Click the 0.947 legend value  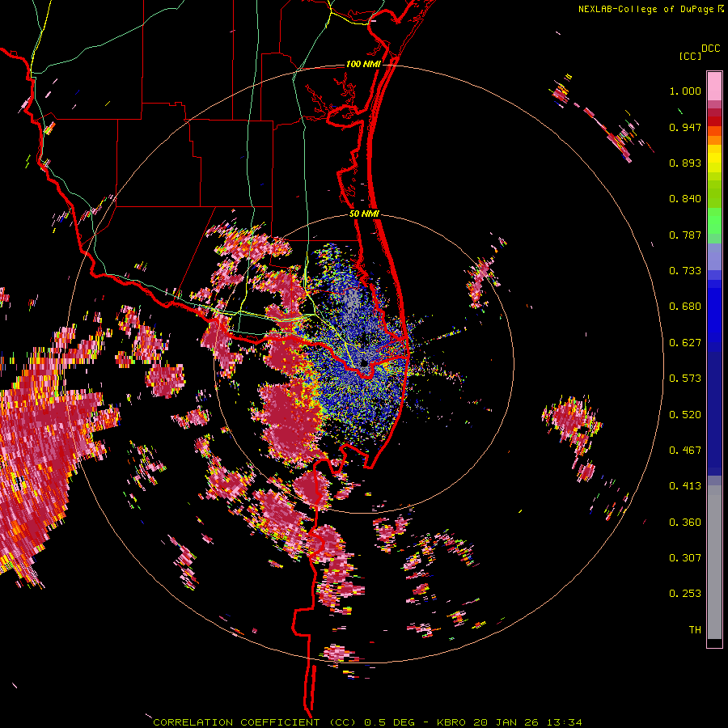pos(685,127)
